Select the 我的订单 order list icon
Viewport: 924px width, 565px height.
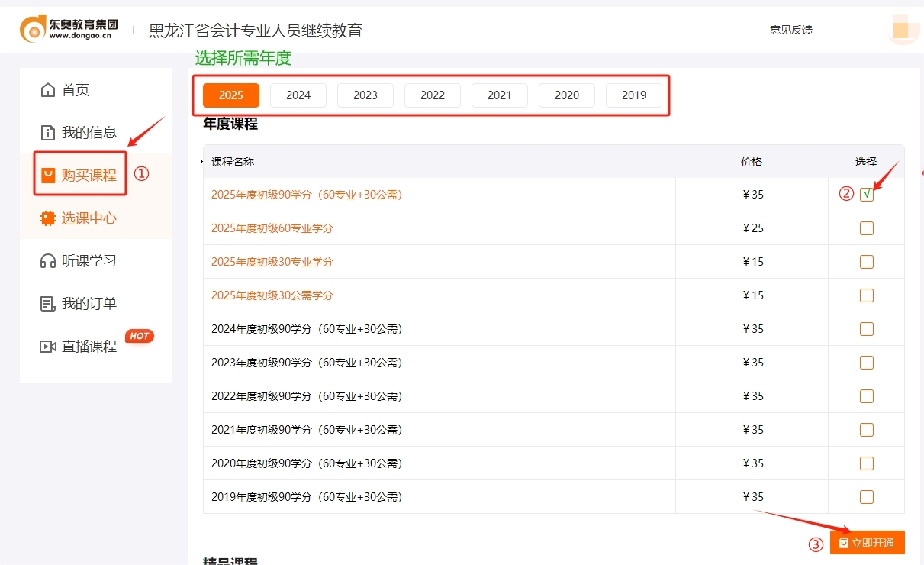tap(47, 303)
